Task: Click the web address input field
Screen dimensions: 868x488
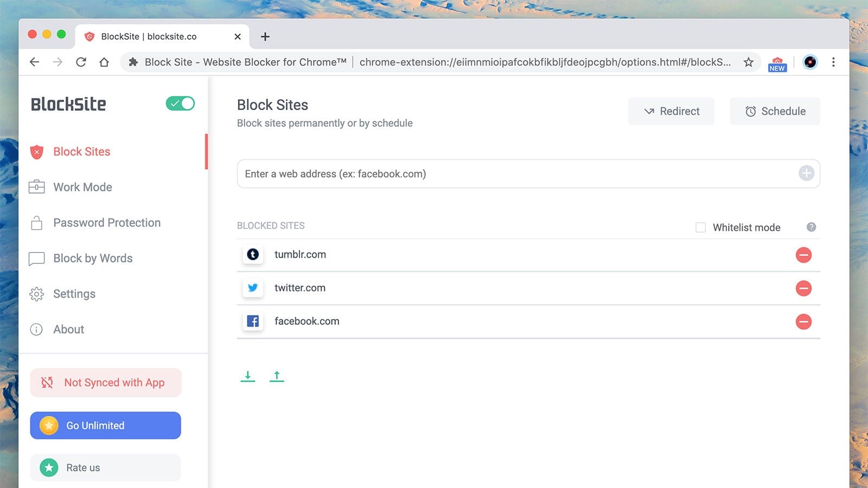Action: (515, 174)
